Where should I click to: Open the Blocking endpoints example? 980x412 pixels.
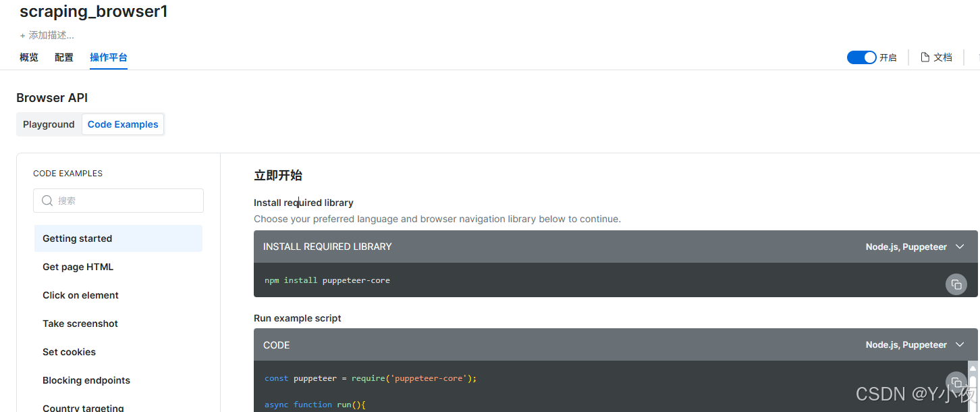coord(118,380)
